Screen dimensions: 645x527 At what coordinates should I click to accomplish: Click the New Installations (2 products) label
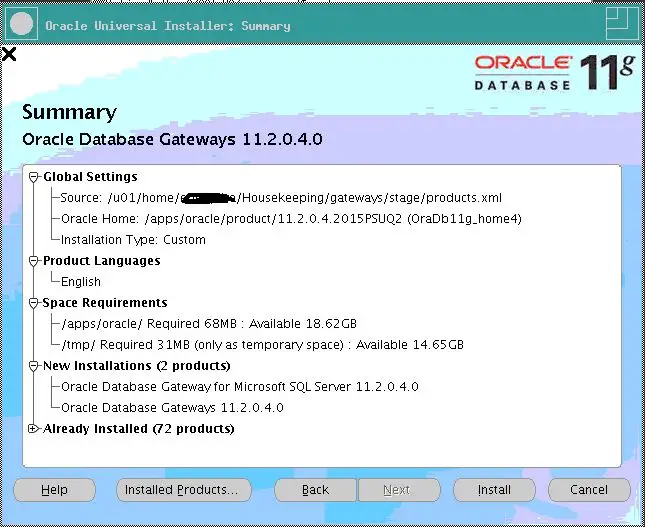coord(137,366)
